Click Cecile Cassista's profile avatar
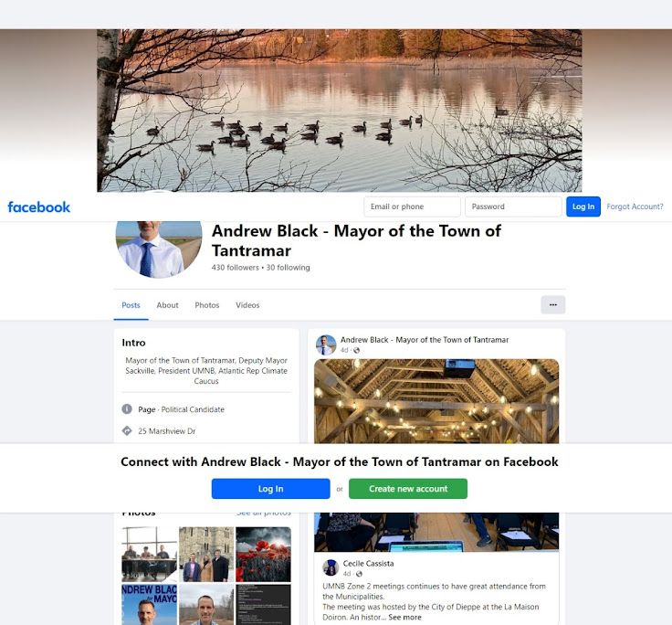 (x=331, y=568)
